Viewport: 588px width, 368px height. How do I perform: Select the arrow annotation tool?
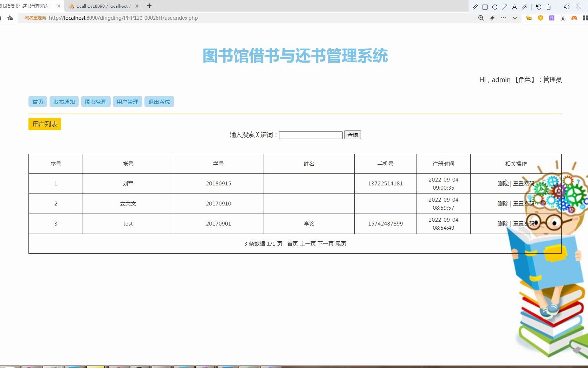[x=505, y=7]
